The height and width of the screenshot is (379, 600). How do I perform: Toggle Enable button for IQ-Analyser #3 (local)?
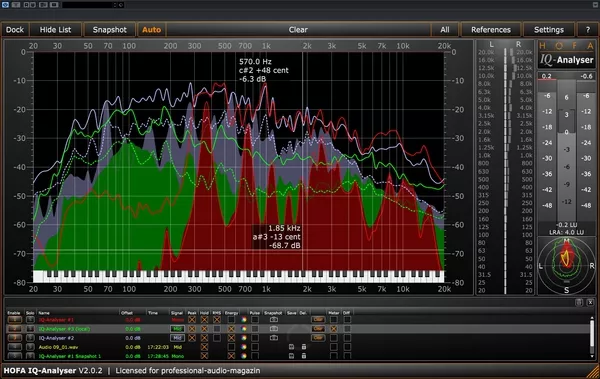[15, 329]
